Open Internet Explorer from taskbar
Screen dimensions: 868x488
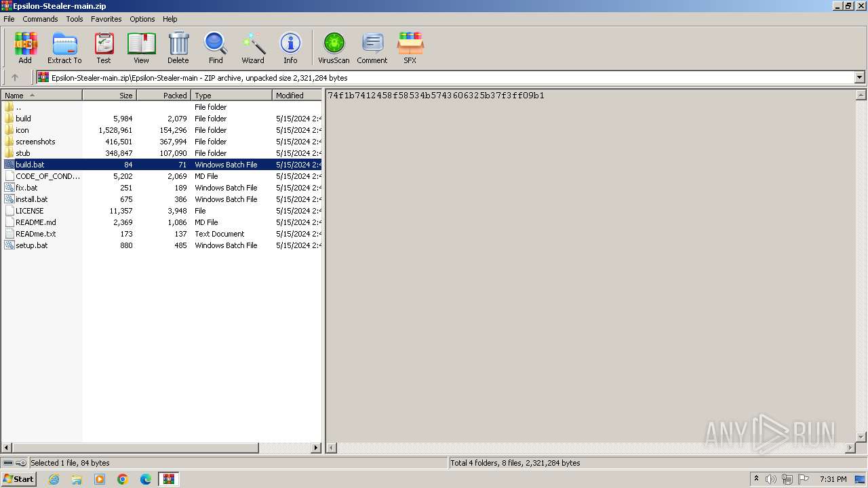pos(54,479)
